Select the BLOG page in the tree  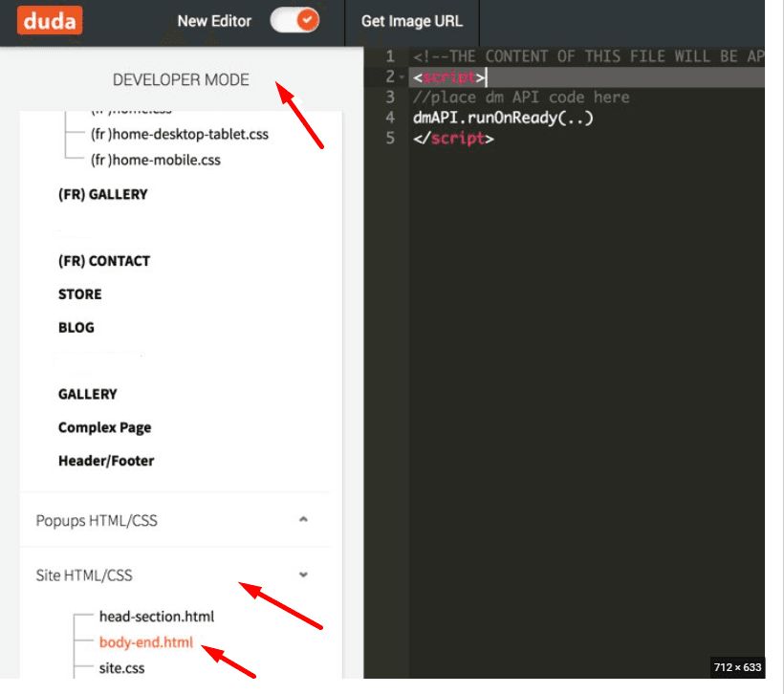click(76, 327)
